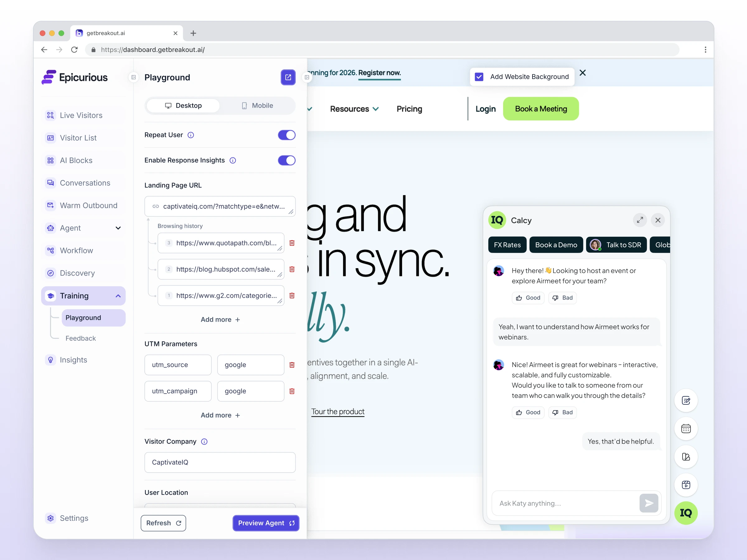
Task: Click info icon next to Visitor Company
Action: 204,441
